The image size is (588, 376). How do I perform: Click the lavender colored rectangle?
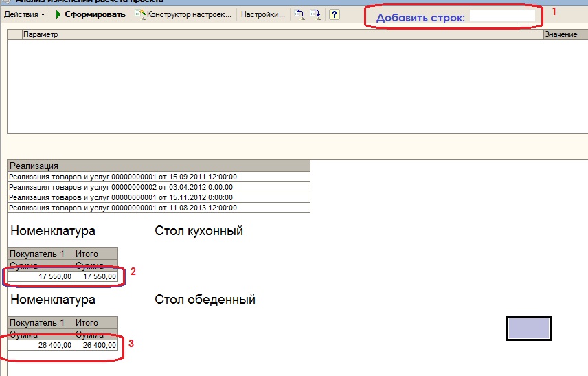[528, 329]
